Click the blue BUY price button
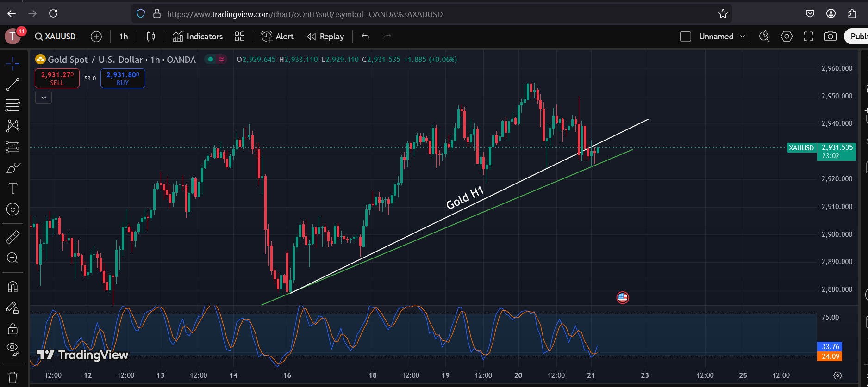The height and width of the screenshot is (387, 868). (123, 78)
